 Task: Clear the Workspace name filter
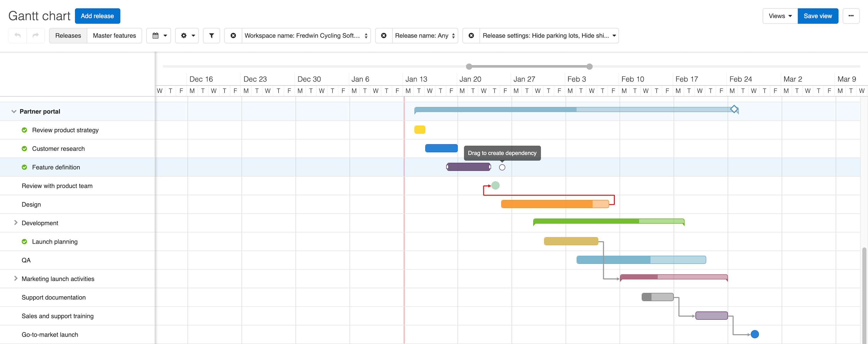pos(233,35)
